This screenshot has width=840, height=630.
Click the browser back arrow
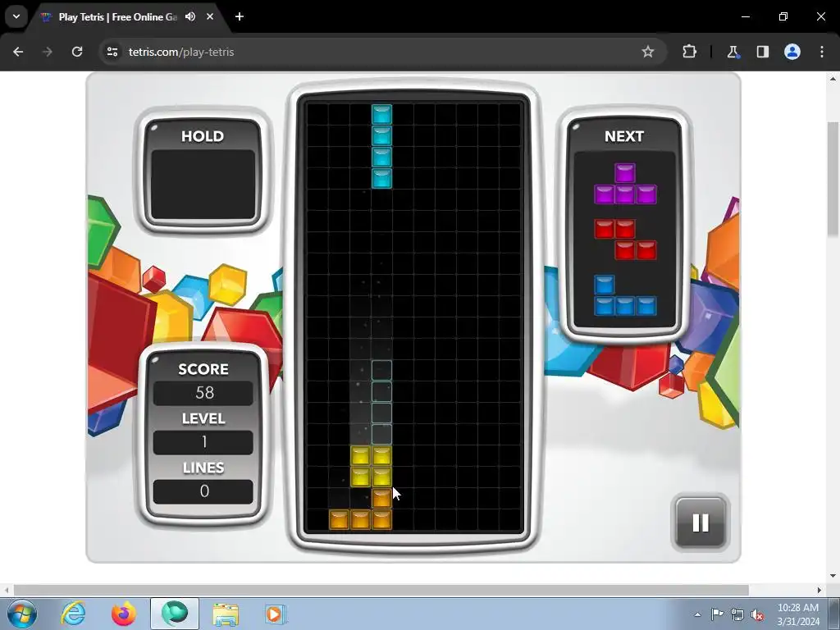[x=18, y=52]
